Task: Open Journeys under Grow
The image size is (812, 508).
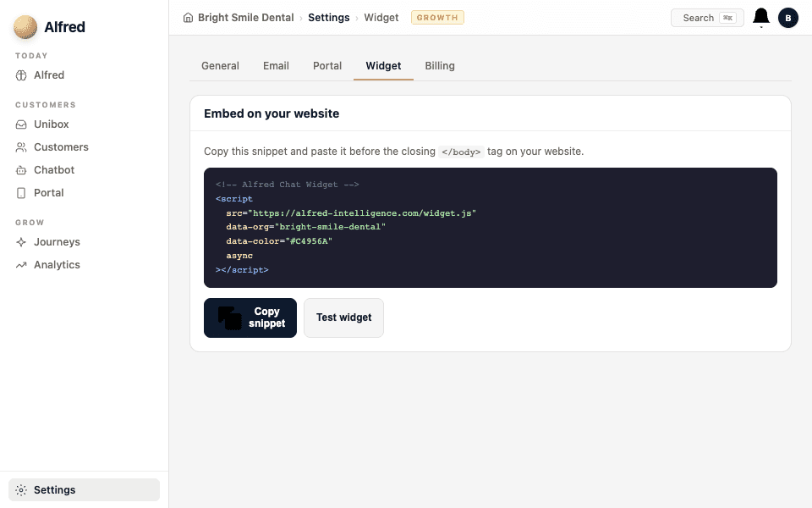Action: (x=85, y=242)
